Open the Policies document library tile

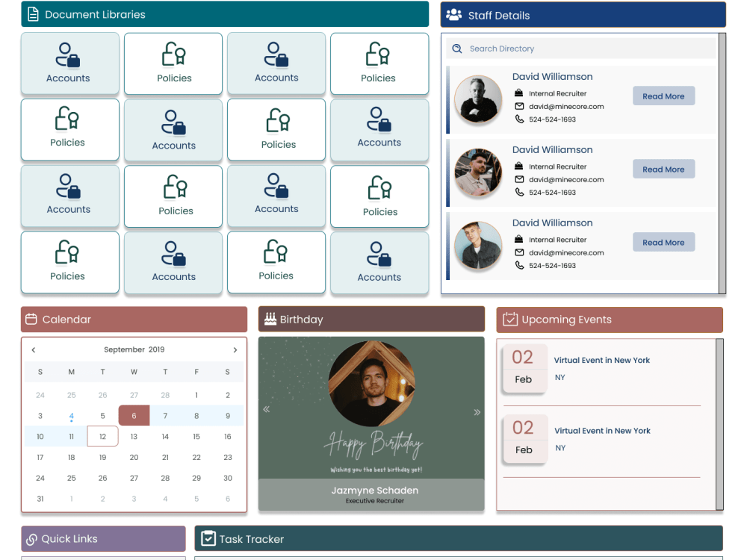tap(173, 63)
